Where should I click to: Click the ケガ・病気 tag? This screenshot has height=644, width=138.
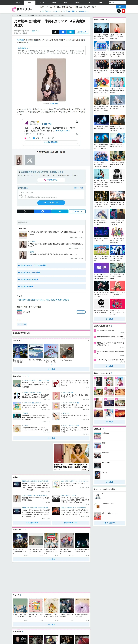tap(22, 324)
